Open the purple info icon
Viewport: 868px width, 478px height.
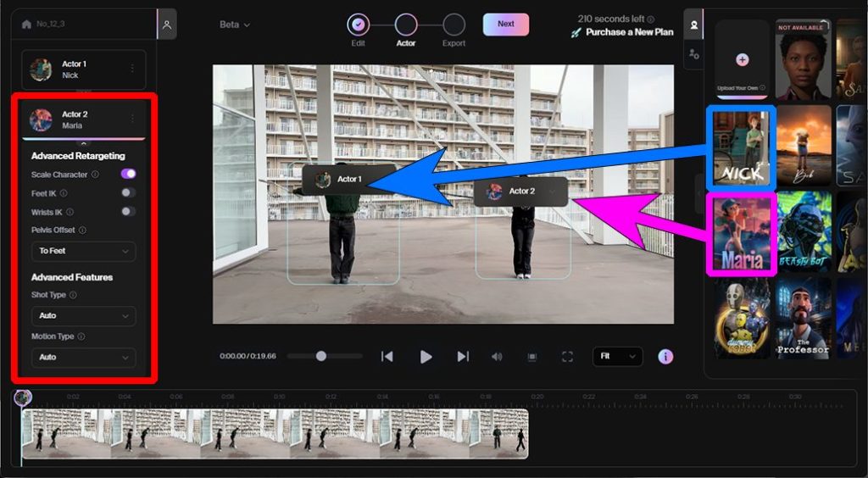point(665,356)
